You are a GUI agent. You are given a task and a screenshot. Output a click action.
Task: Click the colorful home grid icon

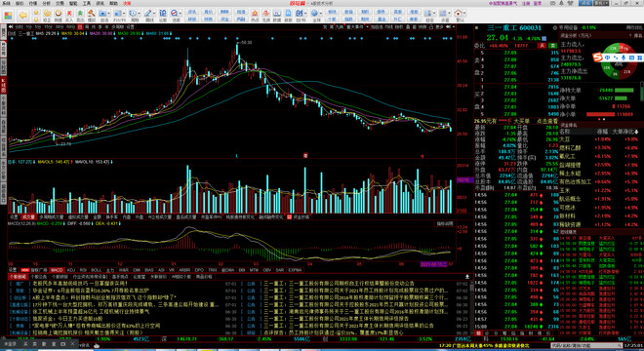[8, 16]
